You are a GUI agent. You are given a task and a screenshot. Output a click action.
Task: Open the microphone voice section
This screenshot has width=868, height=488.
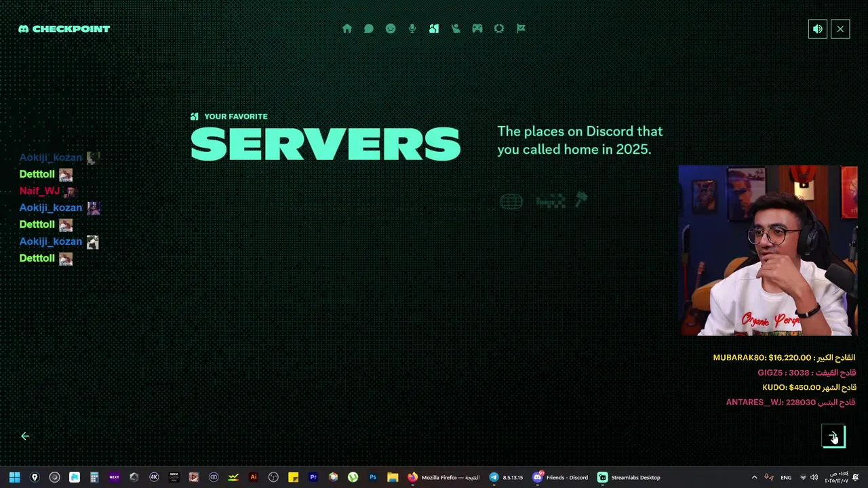click(412, 28)
